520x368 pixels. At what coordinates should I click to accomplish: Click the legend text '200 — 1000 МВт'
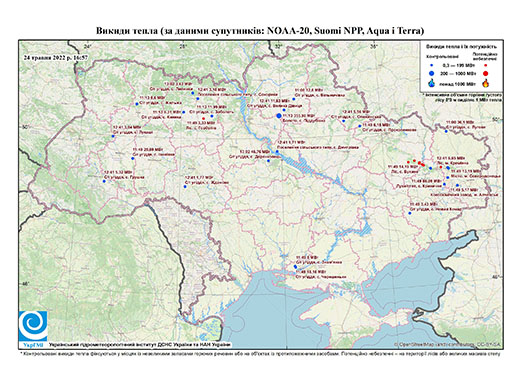click(457, 73)
